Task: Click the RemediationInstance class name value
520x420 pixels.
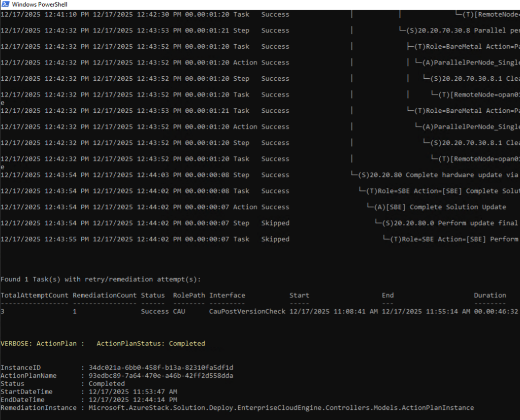Action: pyautogui.click(x=281, y=408)
